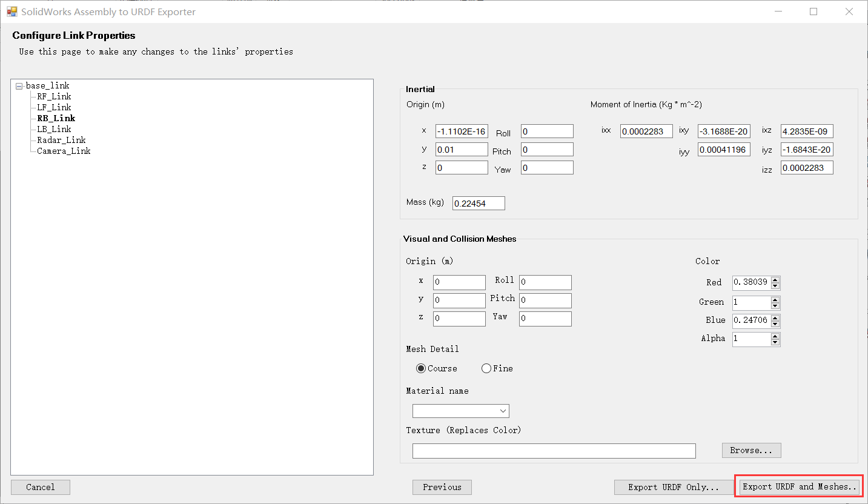Decrease the Blue color value stepper

(775, 324)
